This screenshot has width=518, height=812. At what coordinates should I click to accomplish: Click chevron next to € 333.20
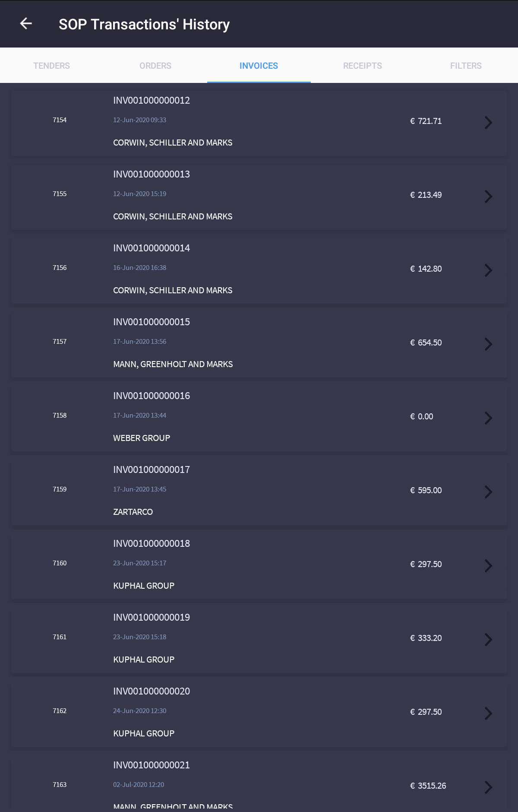click(x=488, y=639)
